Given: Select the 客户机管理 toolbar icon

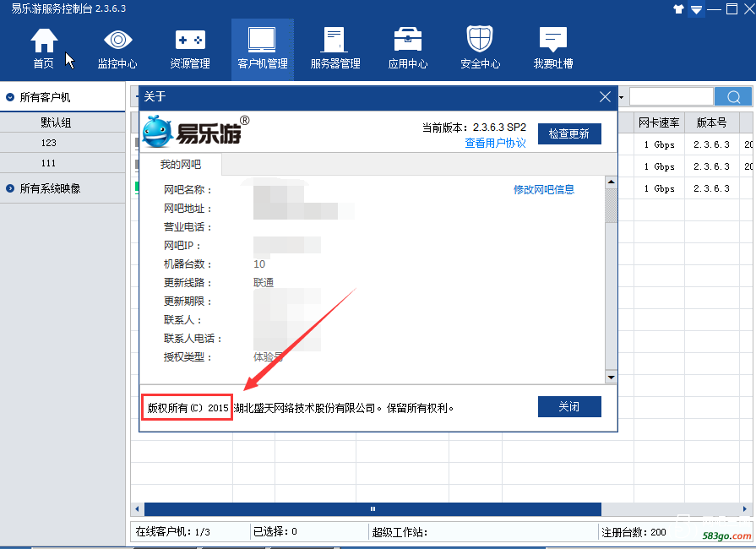Looking at the screenshot, I should point(263,49).
